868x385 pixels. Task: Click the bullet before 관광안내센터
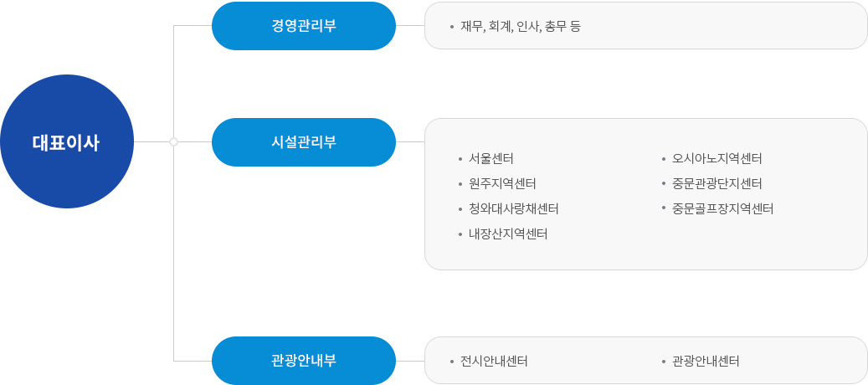(x=664, y=362)
